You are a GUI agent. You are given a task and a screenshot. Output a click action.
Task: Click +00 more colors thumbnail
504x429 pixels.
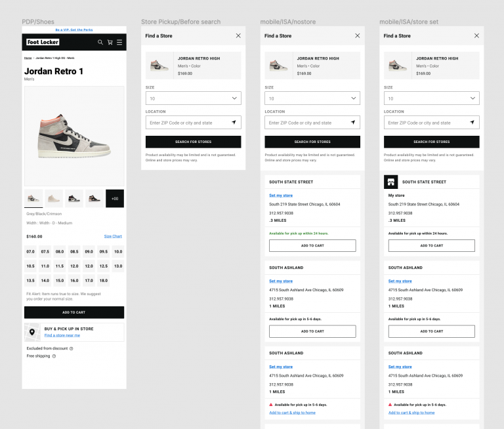115,199
